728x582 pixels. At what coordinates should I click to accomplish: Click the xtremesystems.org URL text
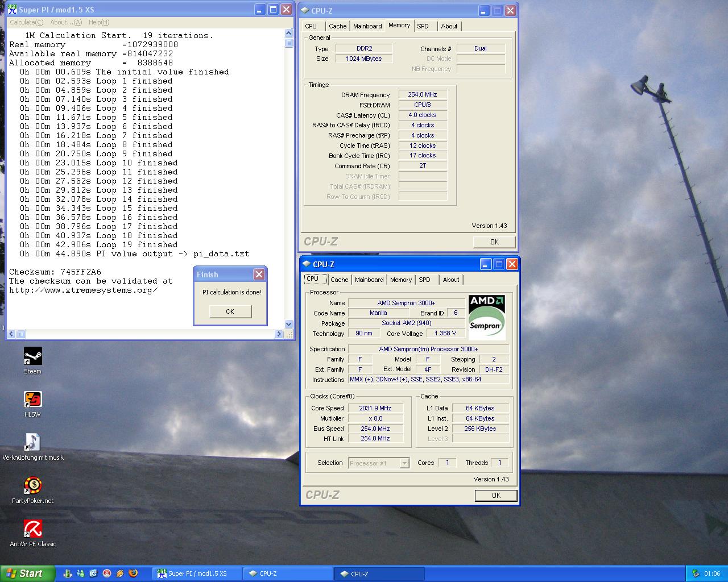coord(83,290)
